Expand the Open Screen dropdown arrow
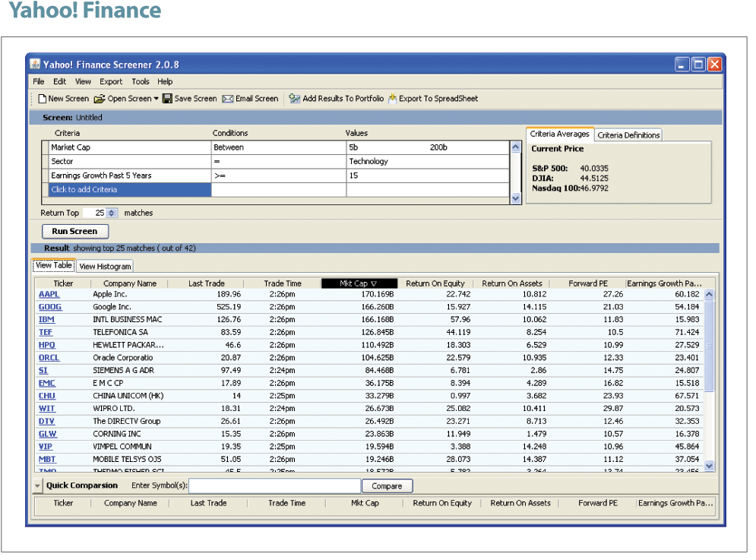Viewport: 756px width, 560px height. pyautogui.click(x=157, y=99)
